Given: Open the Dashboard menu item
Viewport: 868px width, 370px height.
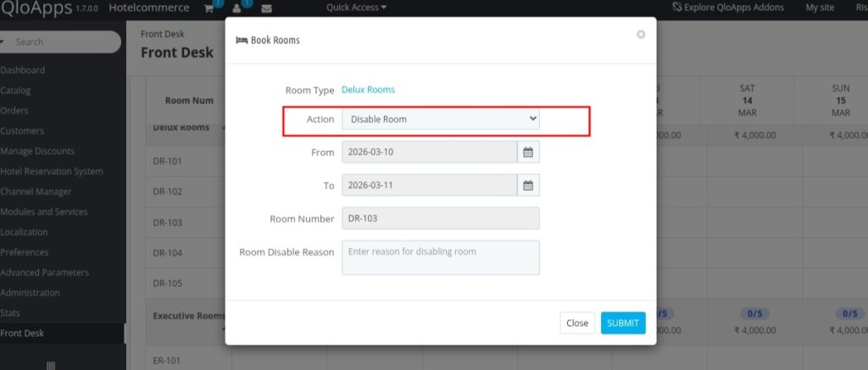Looking at the screenshot, I should click(x=23, y=70).
